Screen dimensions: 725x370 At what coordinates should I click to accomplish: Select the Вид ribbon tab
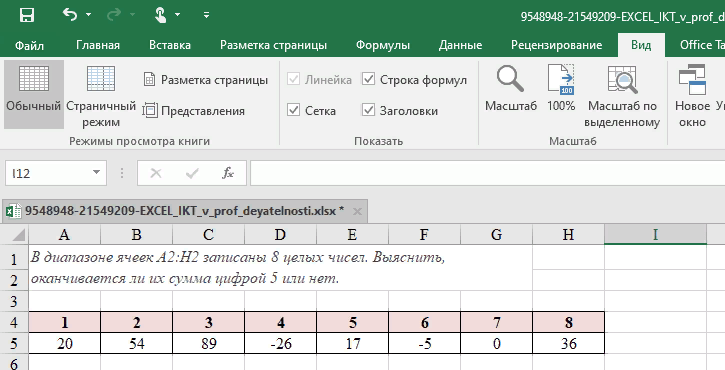pyautogui.click(x=641, y=45)
